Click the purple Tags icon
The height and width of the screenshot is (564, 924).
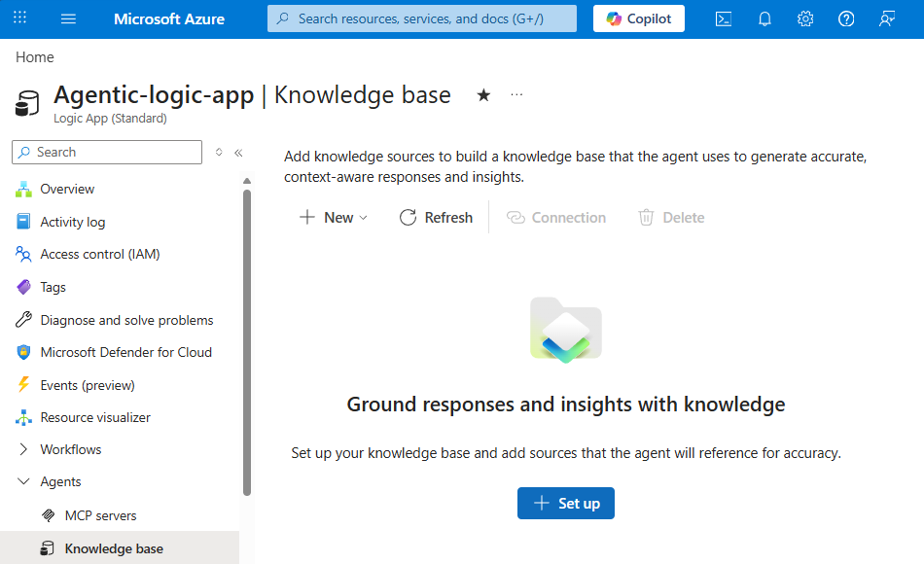coord(23,287)
